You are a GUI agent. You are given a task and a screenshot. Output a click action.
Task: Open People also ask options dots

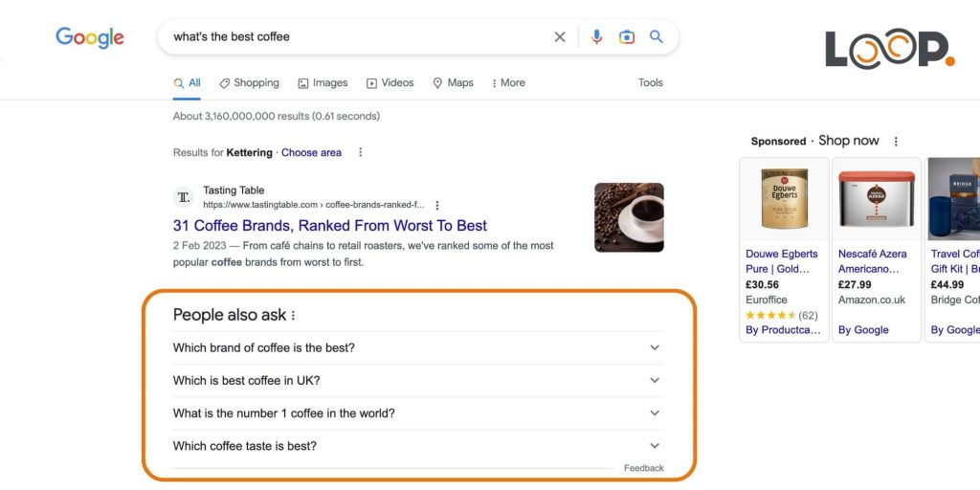[x=293, y=316]
